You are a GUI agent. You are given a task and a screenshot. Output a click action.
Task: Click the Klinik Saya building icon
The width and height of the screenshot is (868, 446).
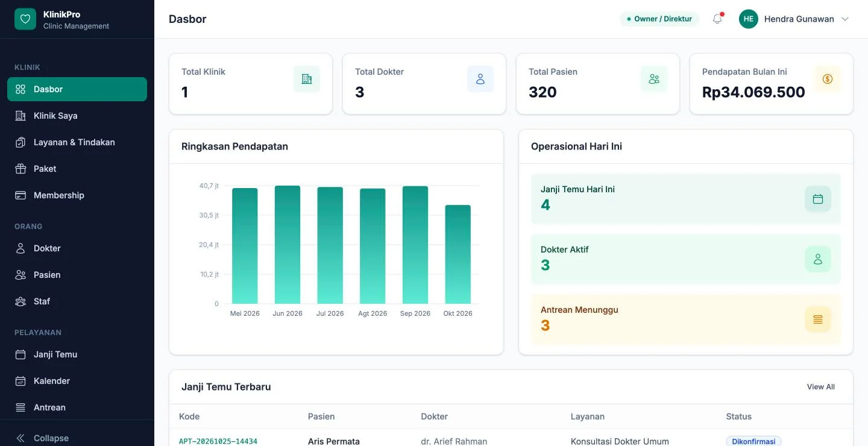(20, 116)
